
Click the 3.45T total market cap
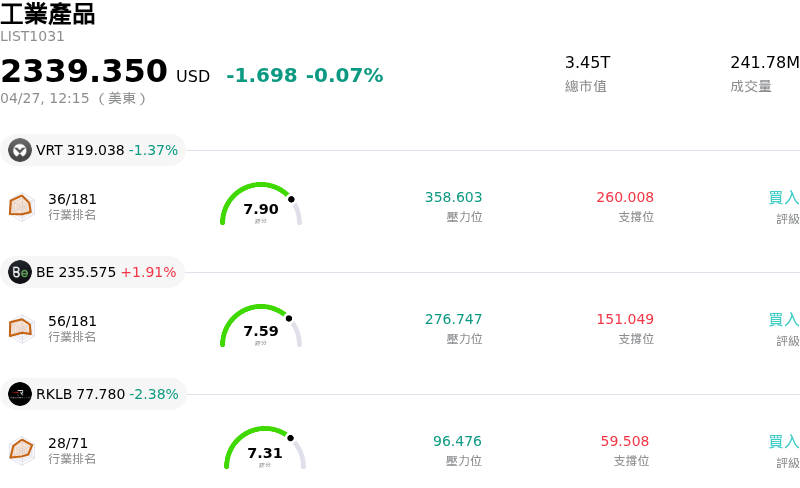click(x=586, y=63)
